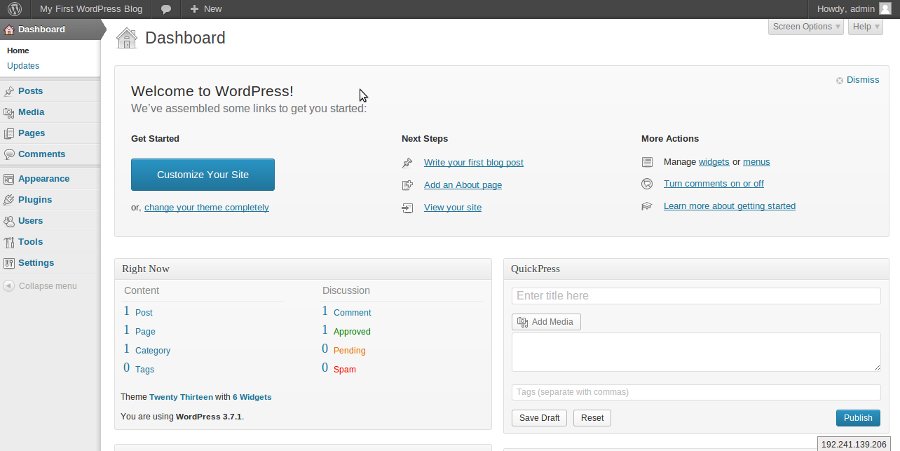900x451 pixels.
Task: Click the admin avatar icon in top bar
Action: (885, 9)
